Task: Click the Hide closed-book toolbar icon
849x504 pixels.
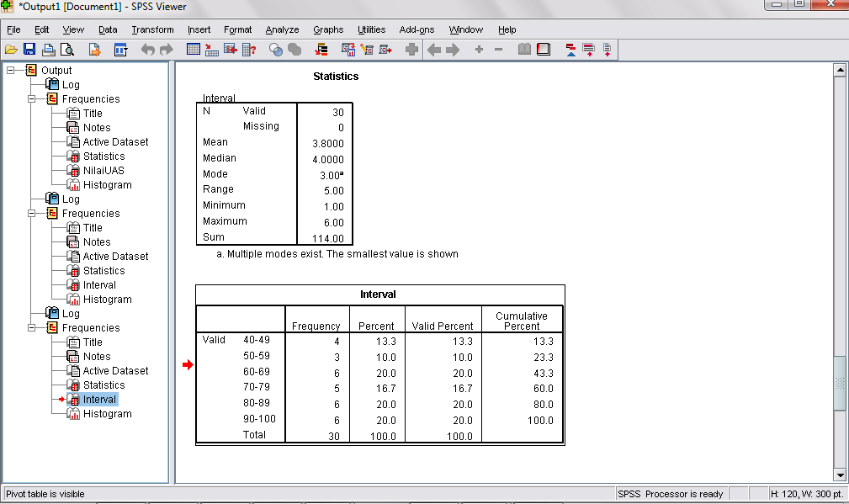Action: [x=544, y=50]
